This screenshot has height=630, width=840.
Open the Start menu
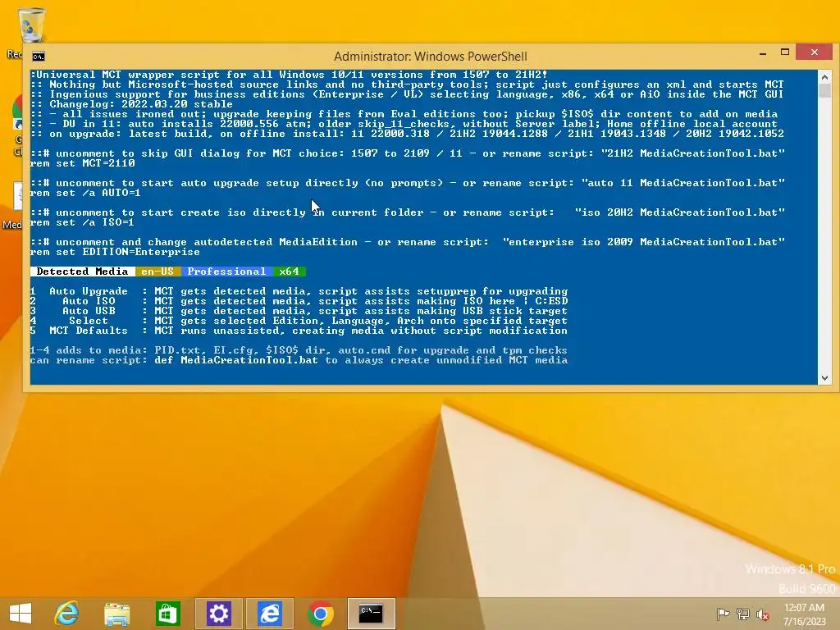click(x=21, y=614)
